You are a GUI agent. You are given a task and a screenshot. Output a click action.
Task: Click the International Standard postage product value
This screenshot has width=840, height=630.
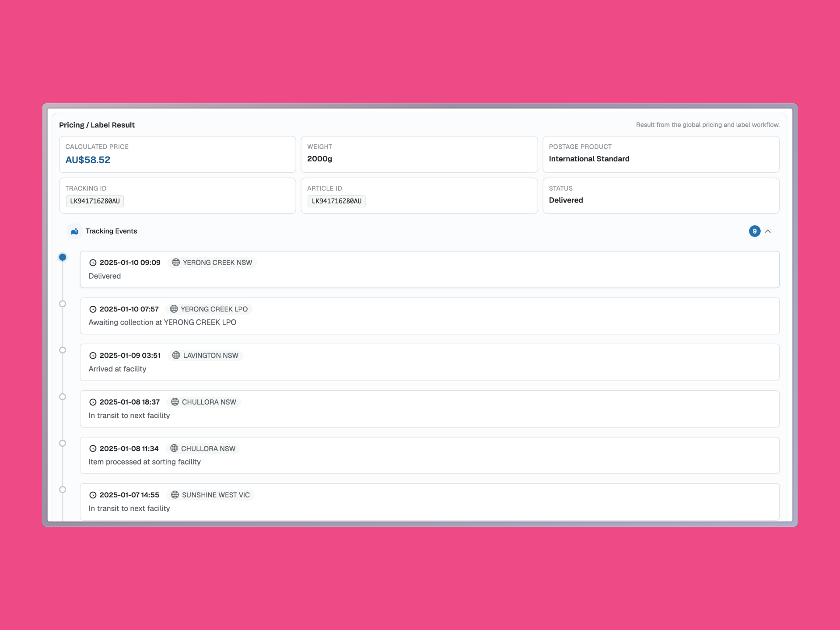pos(589,159)
